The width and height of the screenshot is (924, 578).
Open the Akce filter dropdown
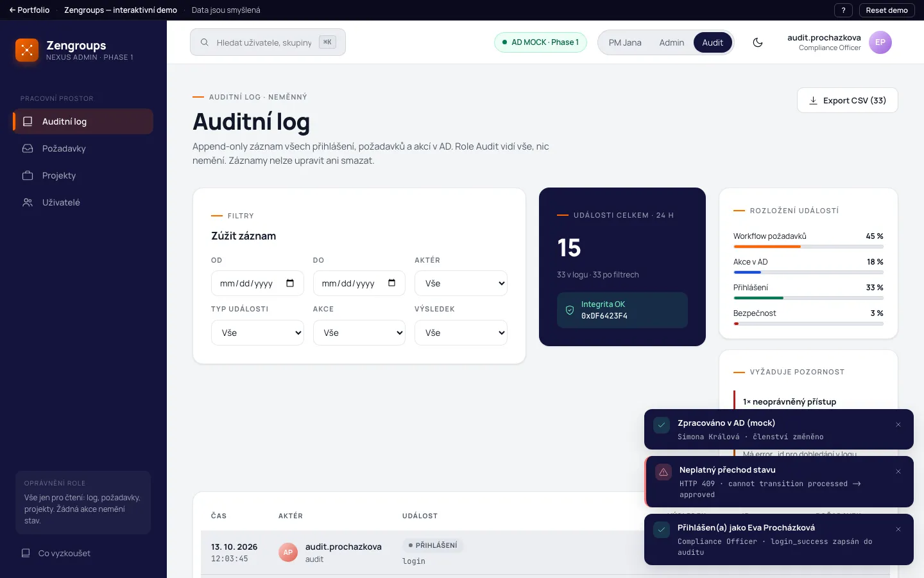tap(359, 333)
